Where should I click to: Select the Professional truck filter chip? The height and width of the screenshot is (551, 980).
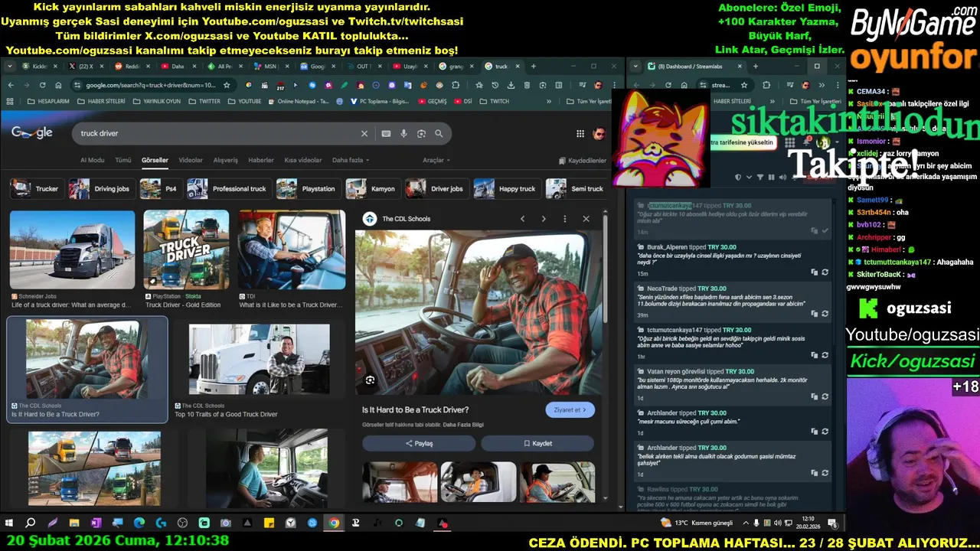[x=228, y=188]
